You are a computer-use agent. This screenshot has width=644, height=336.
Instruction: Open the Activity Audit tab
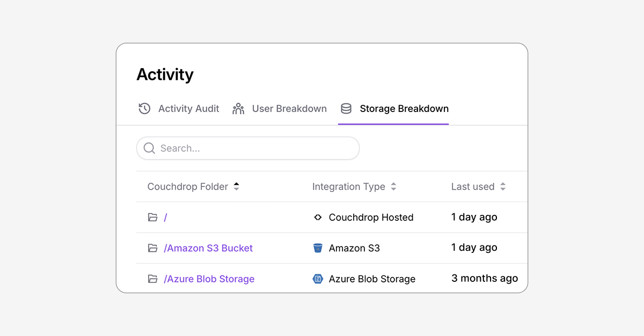179,109
